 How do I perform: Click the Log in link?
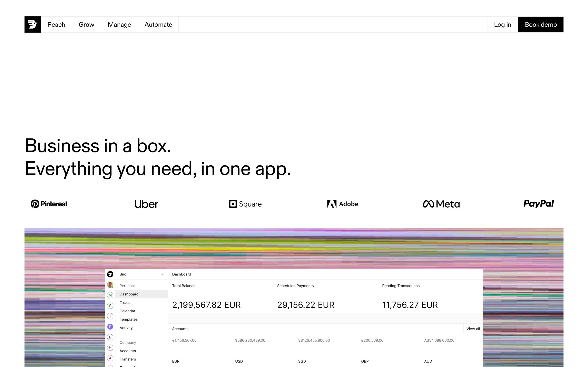(502, 24)
